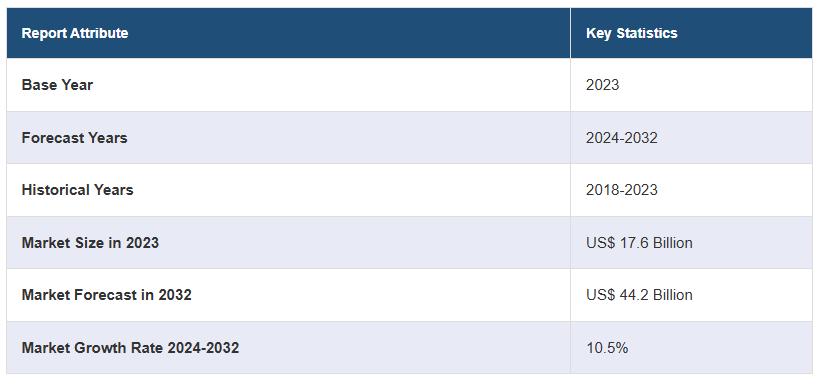Image resolution: width=820 pixels, height=381 pixels.
Task: Click the word Statistics in the header
Action: (x=647, y=33)
